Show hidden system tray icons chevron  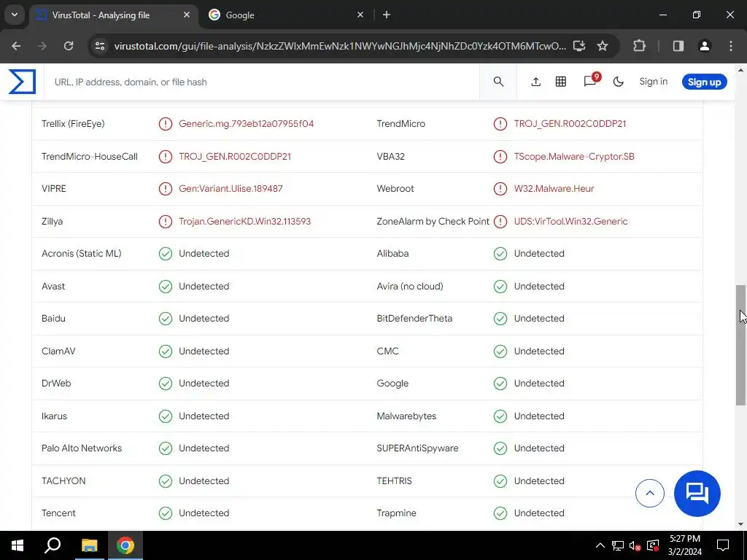(x=600, y=545)
